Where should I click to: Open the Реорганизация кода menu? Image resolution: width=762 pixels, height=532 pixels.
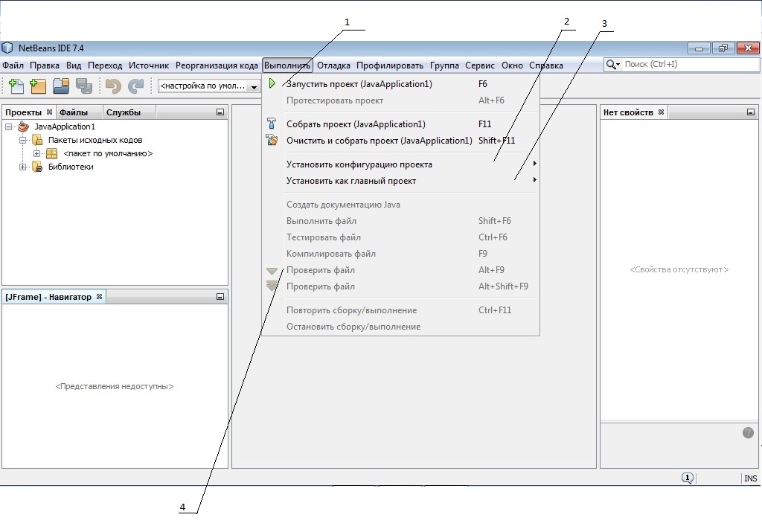(217, 65)
